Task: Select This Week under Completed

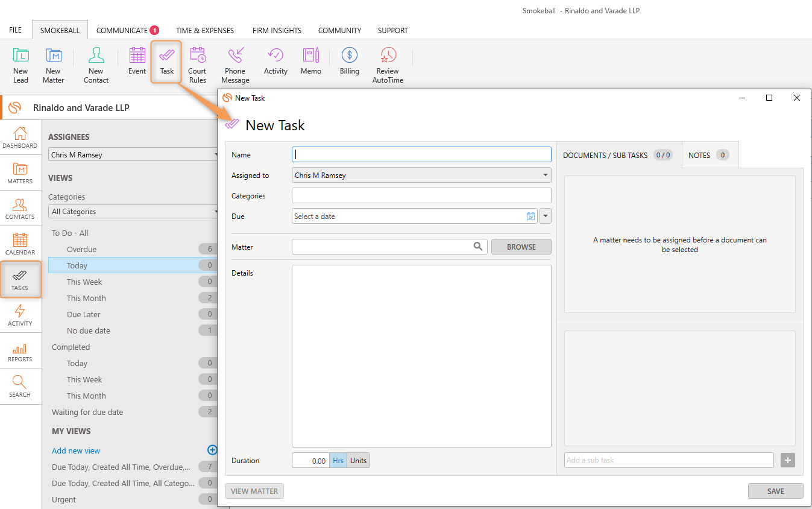Action: click(x=133, y=379)
